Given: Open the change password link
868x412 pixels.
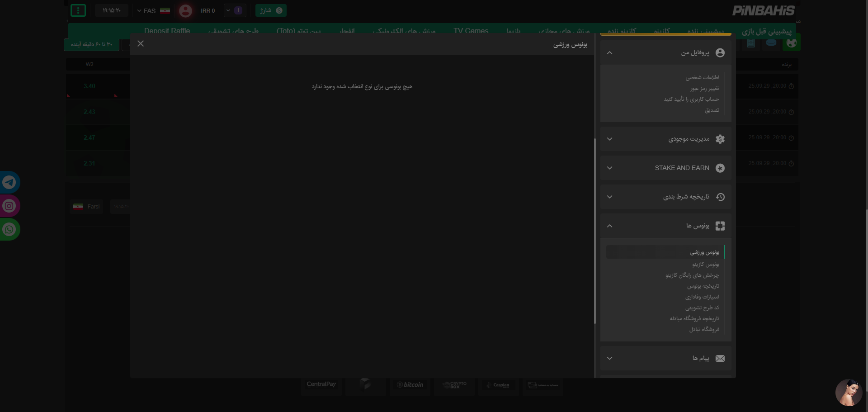Looking at the screenshot, I should [704, 89].
